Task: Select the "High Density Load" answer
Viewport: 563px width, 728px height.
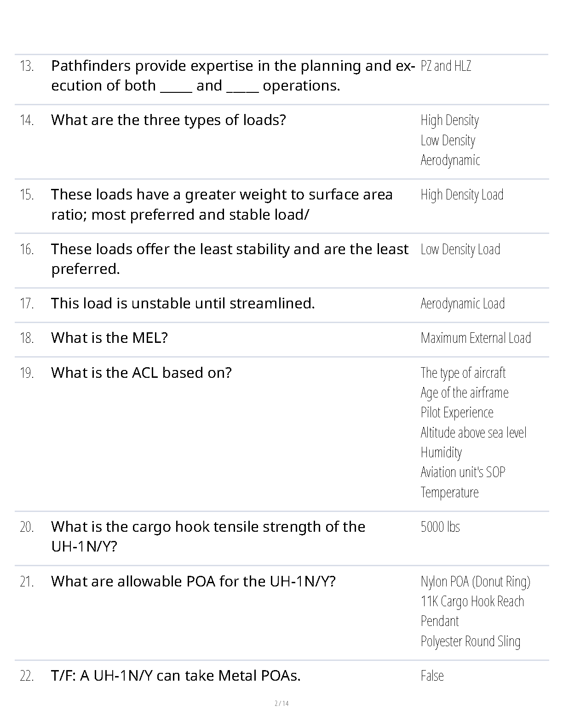Action: pyautogui.click(x=462, y=195)
